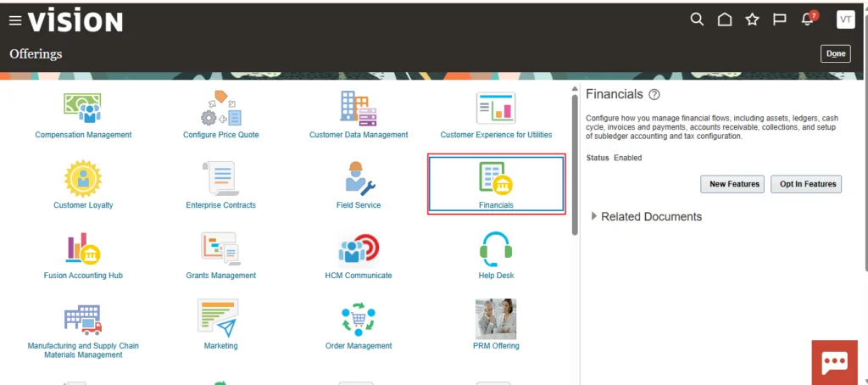The height and width of the screenshot is (385, 868).
Task: Click the Offerings page title
Action: pyautogui.click(x=36, y=53)
